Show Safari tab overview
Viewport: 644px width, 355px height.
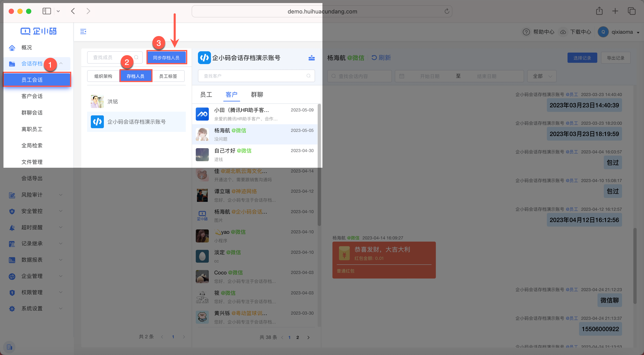[x=631, y=11]
